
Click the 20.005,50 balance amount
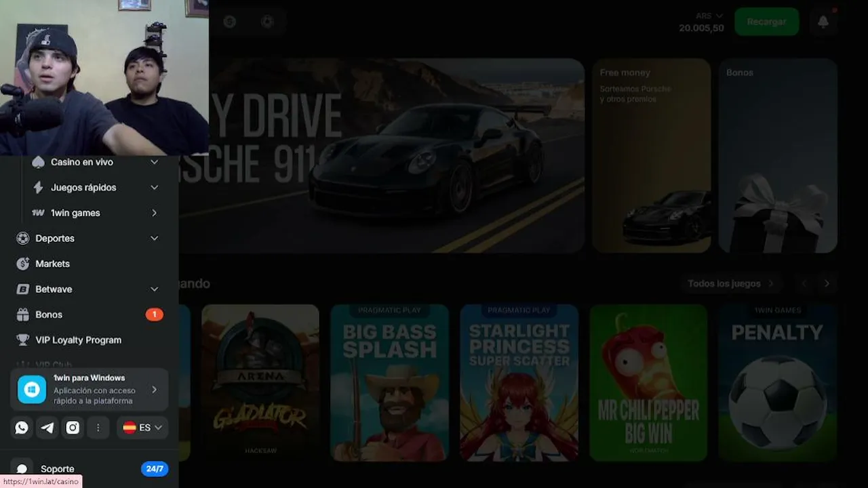pyautogui.click(x=701, y=28)
